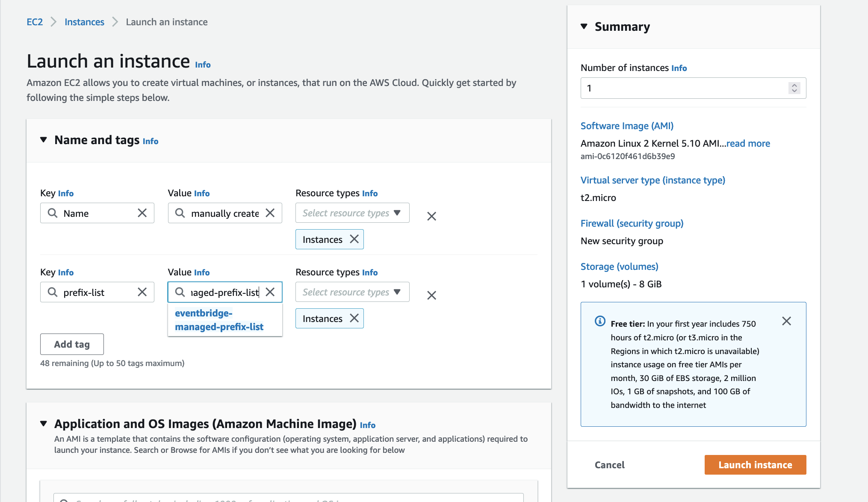Click the Launch instance button
Image resolution: width=868 pixels, height=502 pixels.
click(755, 465)
